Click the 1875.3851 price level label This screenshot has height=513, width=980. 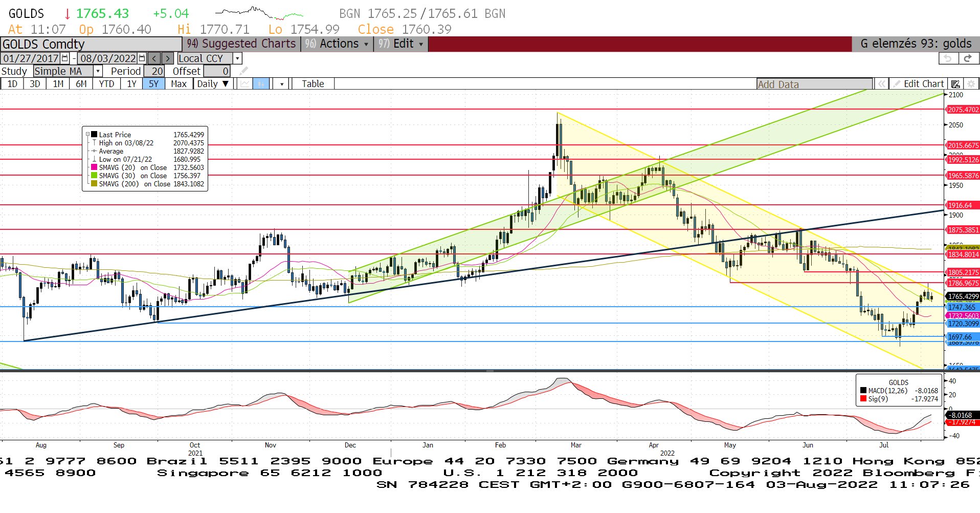pyautogui.click(x=963, y=230)
